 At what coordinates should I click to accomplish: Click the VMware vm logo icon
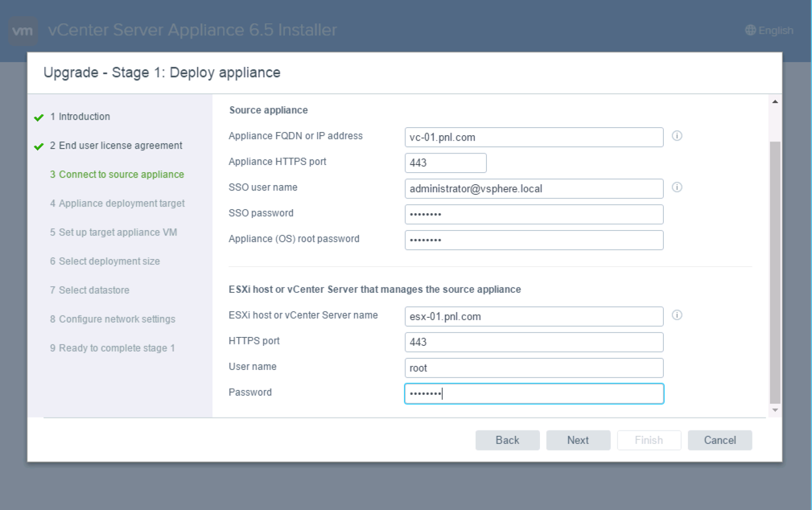[23, 31]
